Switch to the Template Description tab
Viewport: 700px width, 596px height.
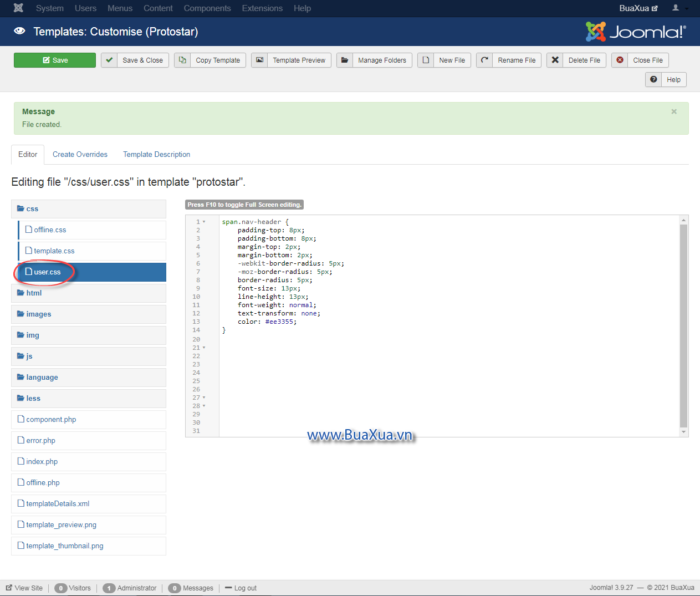point(156,155)
